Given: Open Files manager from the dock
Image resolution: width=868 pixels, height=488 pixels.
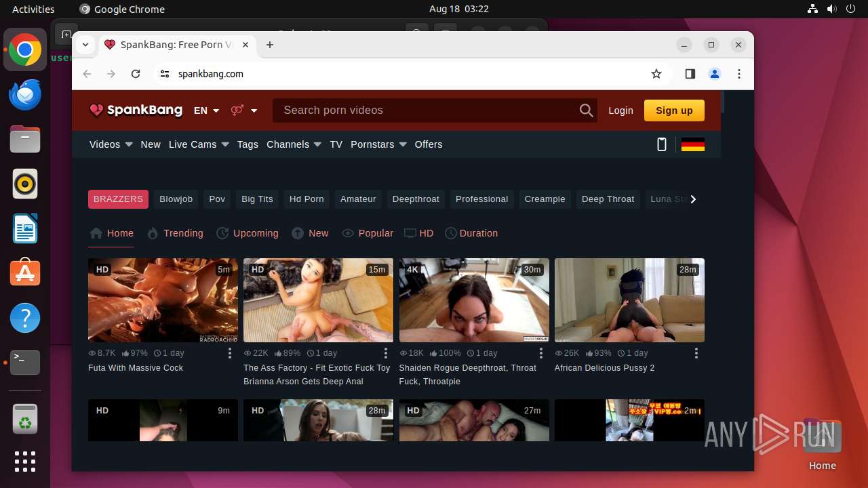Looking at the screenshot, I should (x=25, y=140).
